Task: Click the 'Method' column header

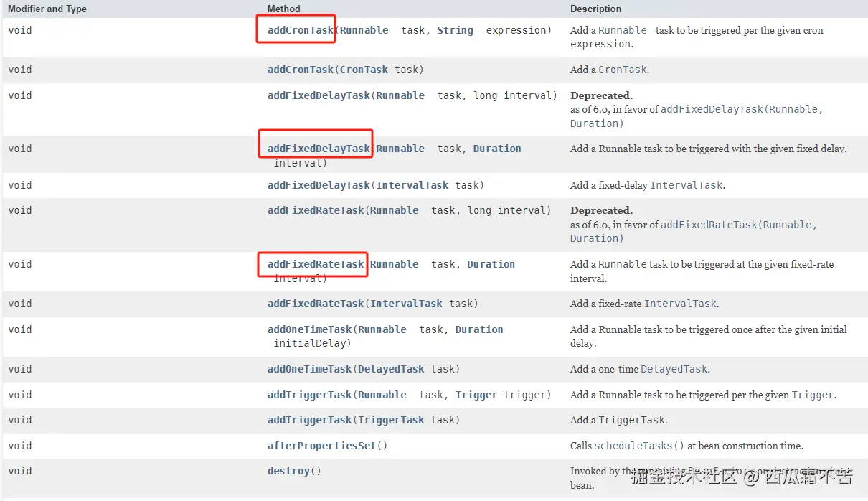Action: coord(284,9)
